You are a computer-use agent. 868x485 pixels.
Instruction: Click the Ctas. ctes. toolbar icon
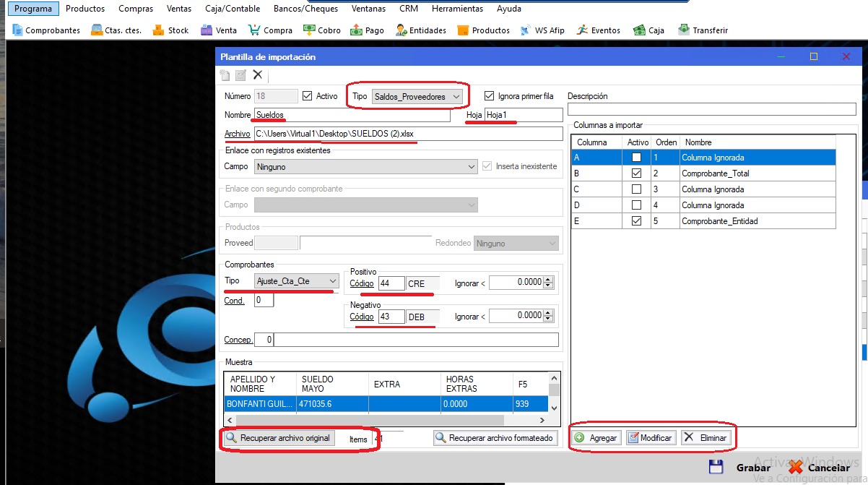(97, 30)
